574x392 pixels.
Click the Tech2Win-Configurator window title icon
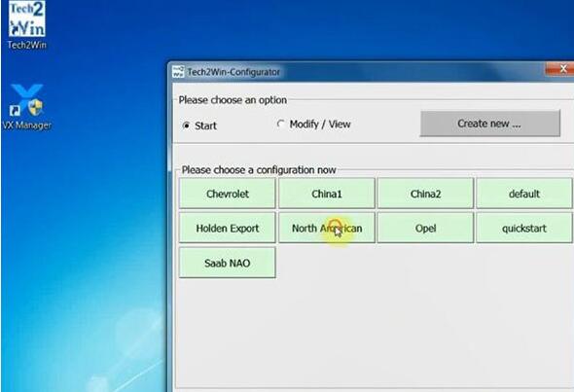coord(178,72)
